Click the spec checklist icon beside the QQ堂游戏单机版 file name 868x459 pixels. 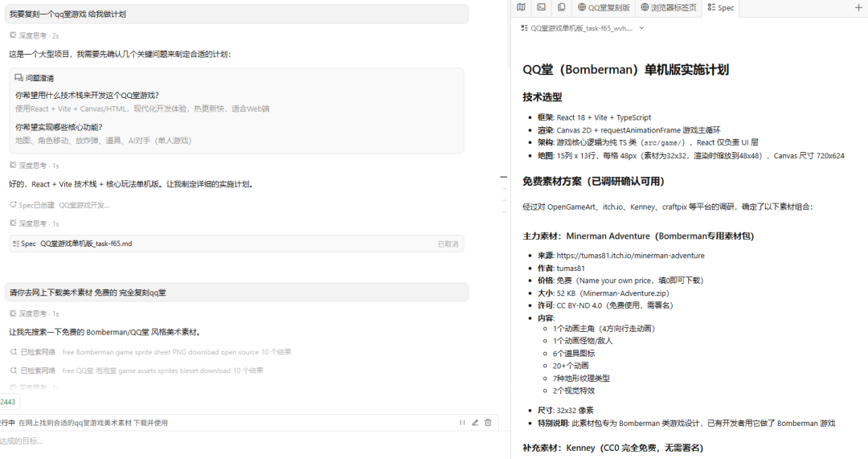pyautogui.click(x=524, y=27)
